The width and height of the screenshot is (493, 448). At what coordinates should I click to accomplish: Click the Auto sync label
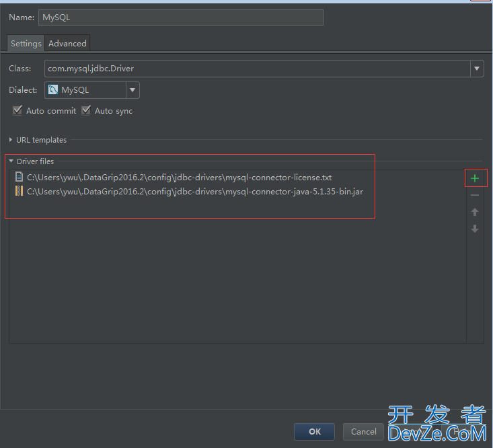(114, 111)
